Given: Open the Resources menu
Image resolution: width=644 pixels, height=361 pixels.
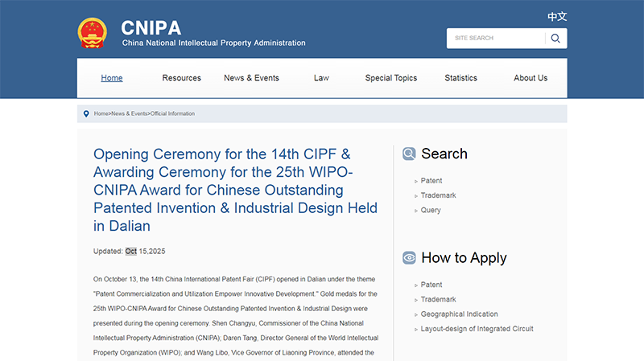Looking at the screenshot, I should tap(181, 78).
